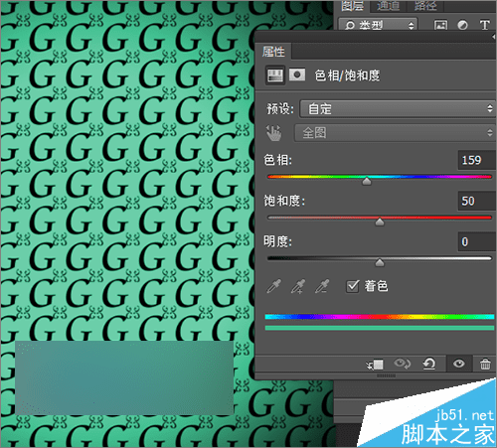Toggle adjustment layer visibility eye
This screenshot has width=497, height=448.
click(459, 364)
